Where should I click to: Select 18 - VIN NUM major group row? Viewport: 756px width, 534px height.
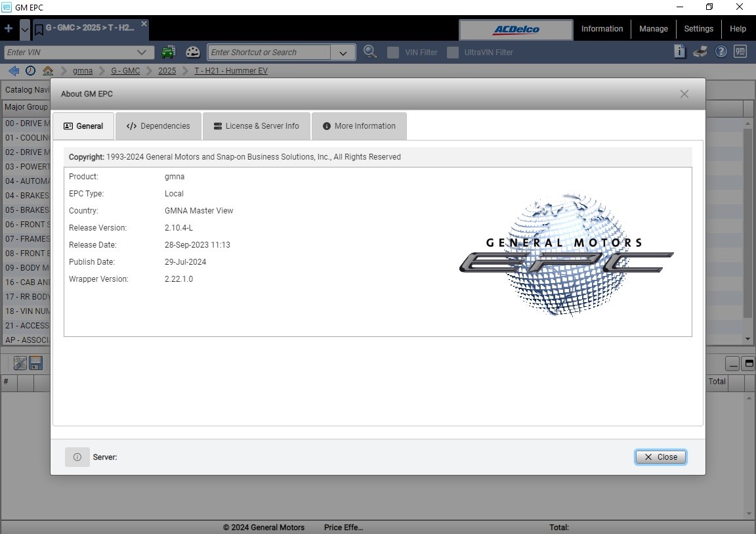click(26, 311)
